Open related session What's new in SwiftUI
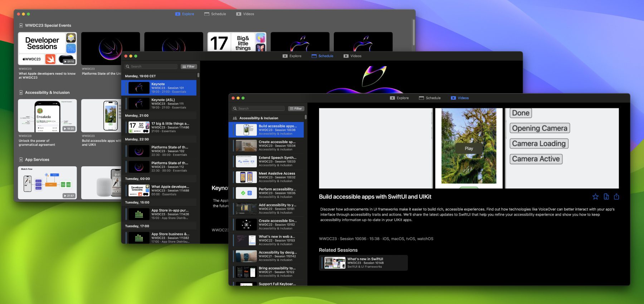Image resolution: width=644 pixels, height=304 pixels. [x=363, y=263]
